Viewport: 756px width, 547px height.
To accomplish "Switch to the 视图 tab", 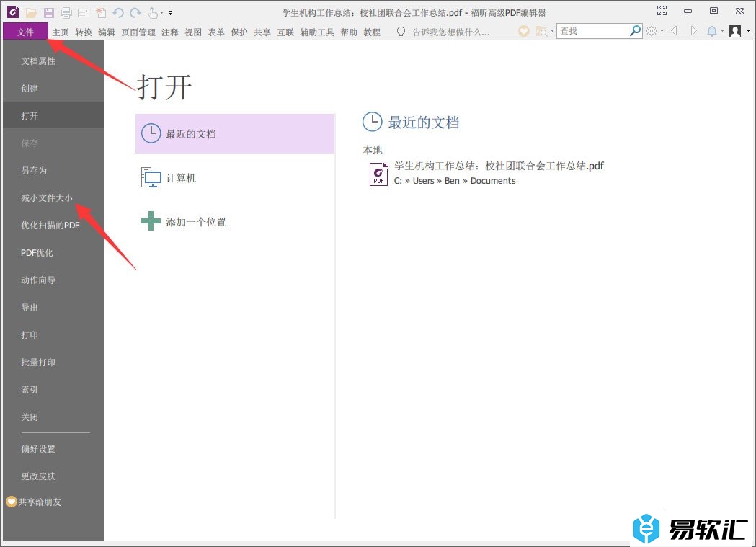I will coord(193,32).
